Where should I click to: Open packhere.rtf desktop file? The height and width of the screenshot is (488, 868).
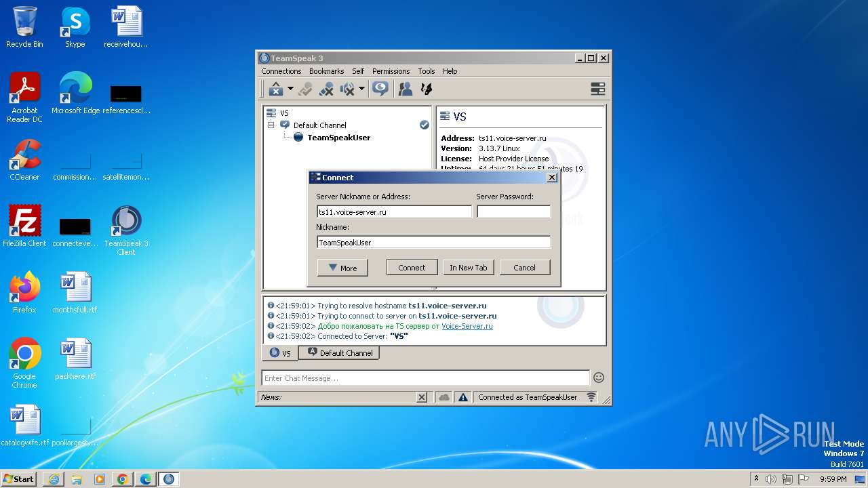click(75, 359)
